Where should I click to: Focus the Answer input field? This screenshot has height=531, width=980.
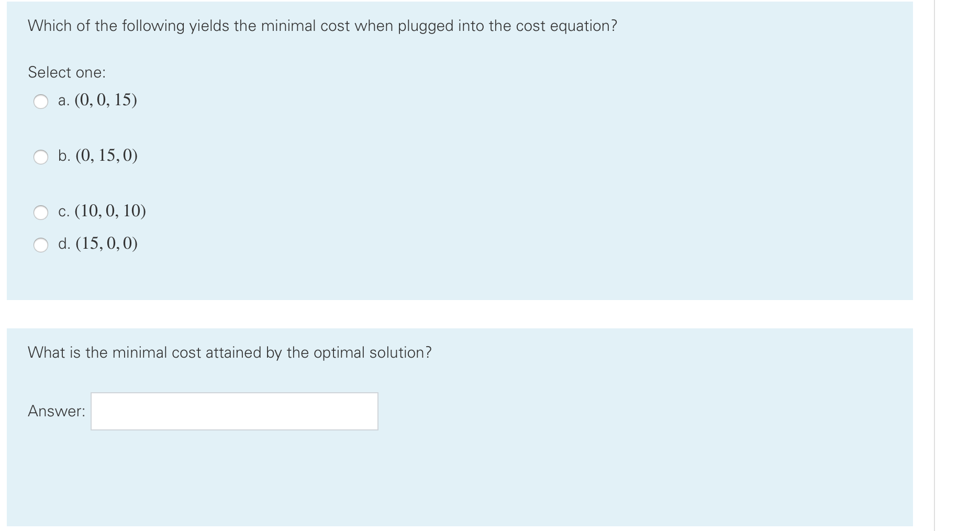(x=234, y=411)
